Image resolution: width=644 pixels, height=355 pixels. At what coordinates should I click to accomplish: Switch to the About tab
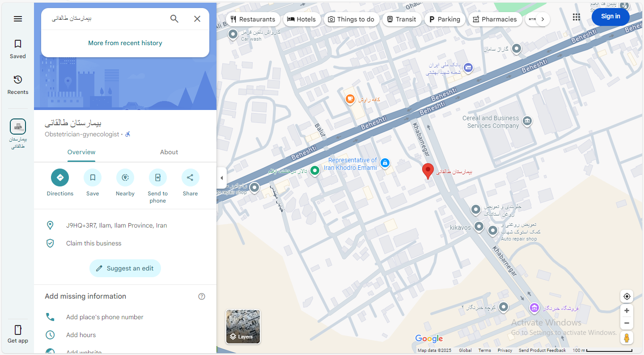[x=169, y=152]
